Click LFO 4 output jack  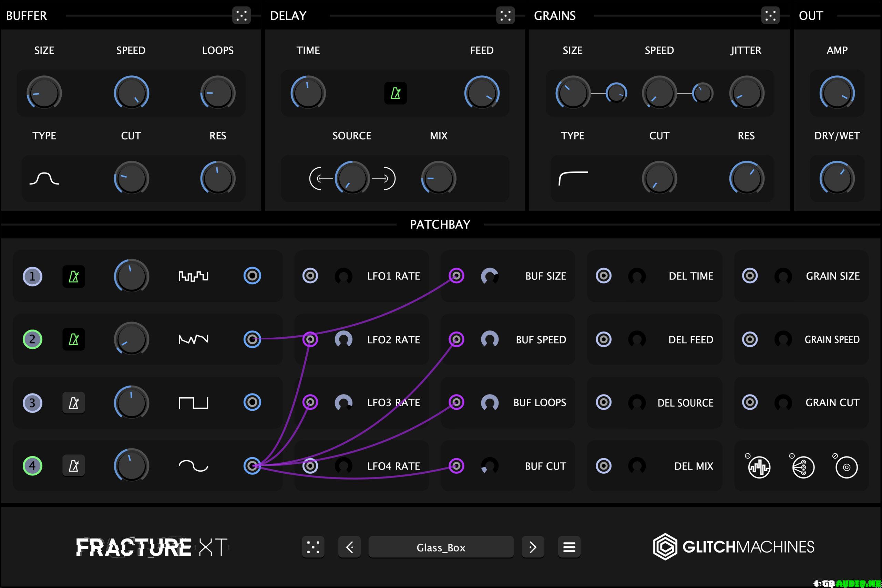click(x=252, y=466)
